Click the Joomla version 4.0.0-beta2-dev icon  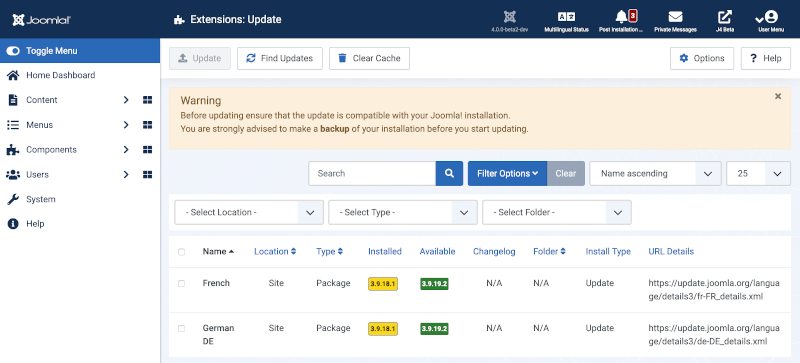click(x=509, y=21)
